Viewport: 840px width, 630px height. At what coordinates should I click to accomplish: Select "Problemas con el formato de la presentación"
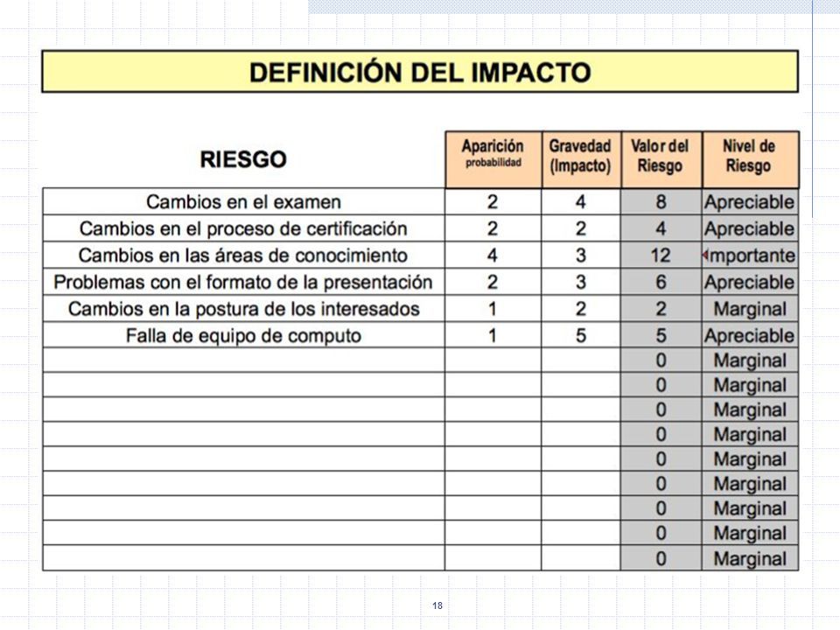pyautogui.click(x=244, y=283)
